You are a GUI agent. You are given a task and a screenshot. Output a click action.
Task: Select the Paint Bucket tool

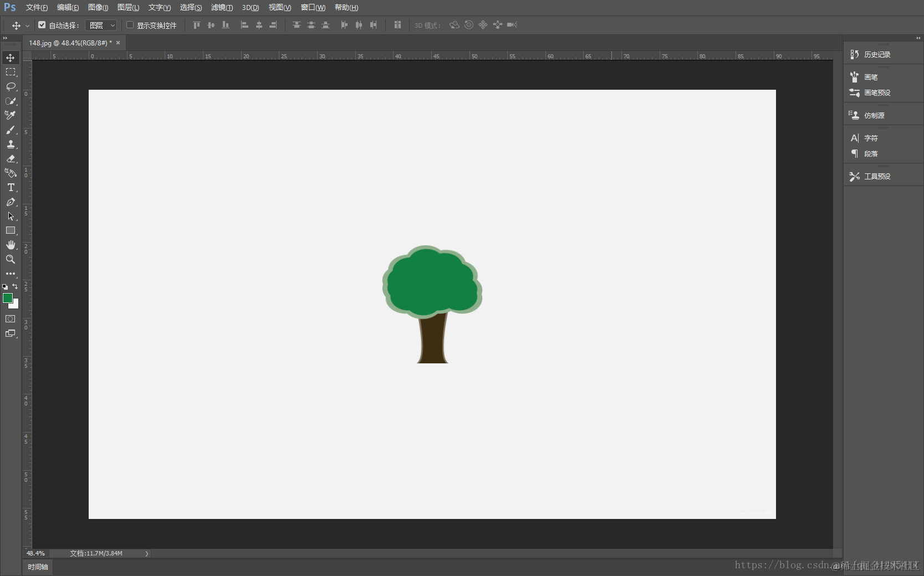[x=11, y=173]
